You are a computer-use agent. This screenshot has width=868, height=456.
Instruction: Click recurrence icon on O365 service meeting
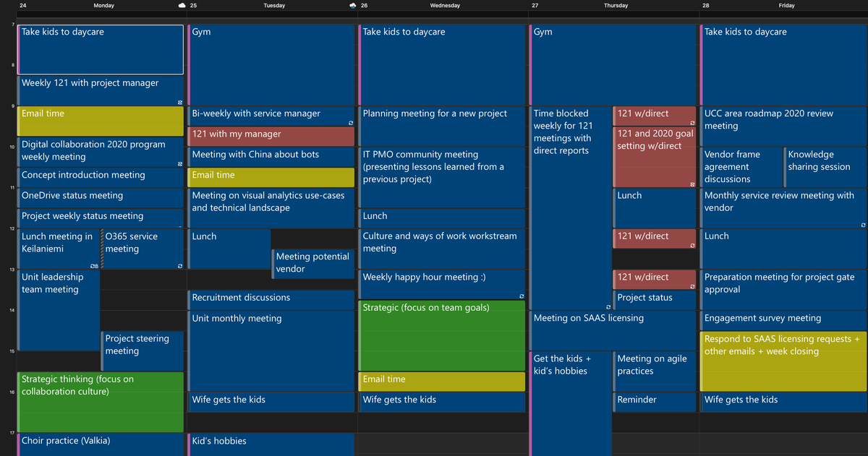coord(180,267)
